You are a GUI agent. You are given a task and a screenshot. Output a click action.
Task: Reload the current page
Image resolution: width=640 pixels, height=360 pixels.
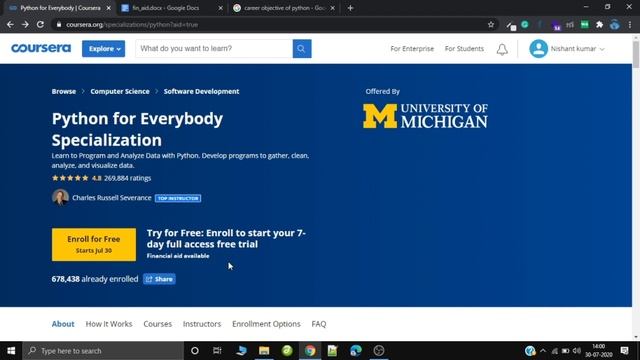pos(40,25)
